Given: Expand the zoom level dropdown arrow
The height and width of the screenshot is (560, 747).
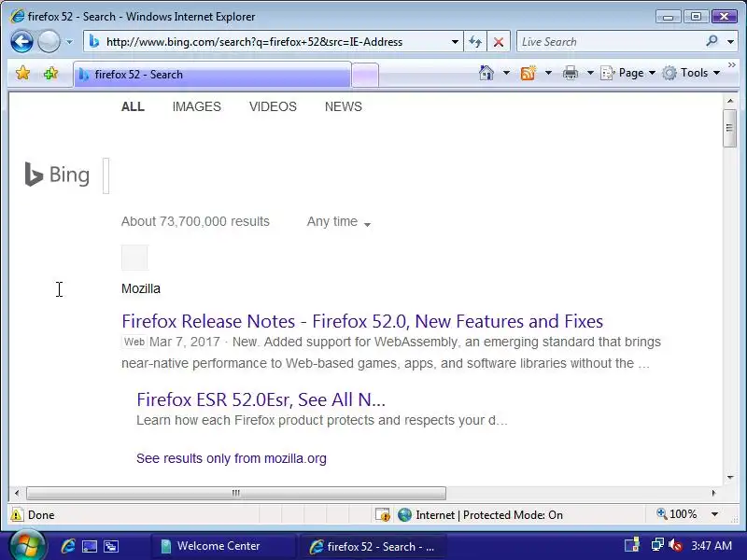Looking at the screenshot, I should tap(714, 514).
